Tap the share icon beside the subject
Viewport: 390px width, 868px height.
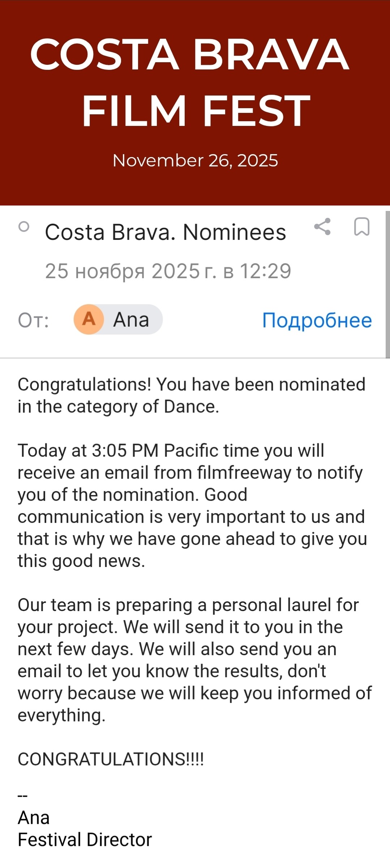point(322,227)
